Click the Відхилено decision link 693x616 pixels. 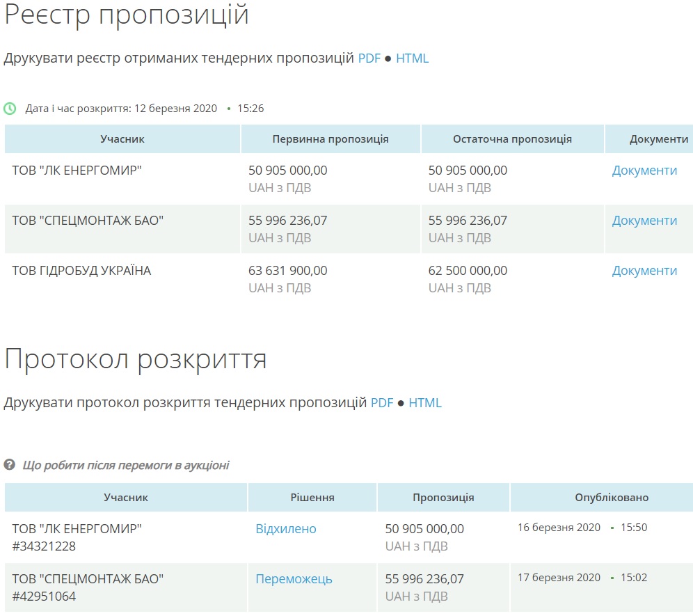[x=286, y=529]
